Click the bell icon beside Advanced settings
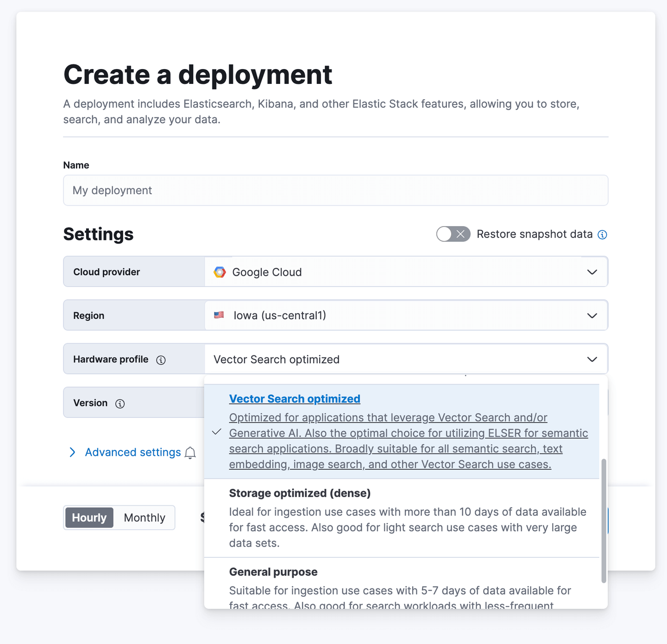This screenshot has height=644, width=667. point(190,453)
